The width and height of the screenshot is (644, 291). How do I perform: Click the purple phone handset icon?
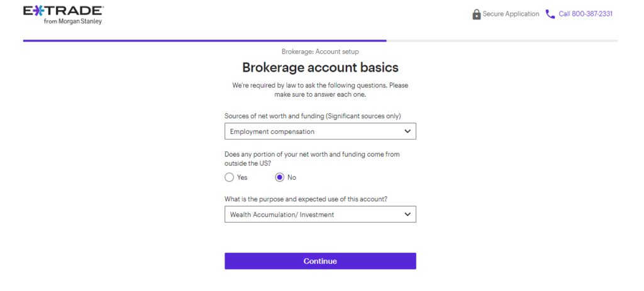pos(550,14)
